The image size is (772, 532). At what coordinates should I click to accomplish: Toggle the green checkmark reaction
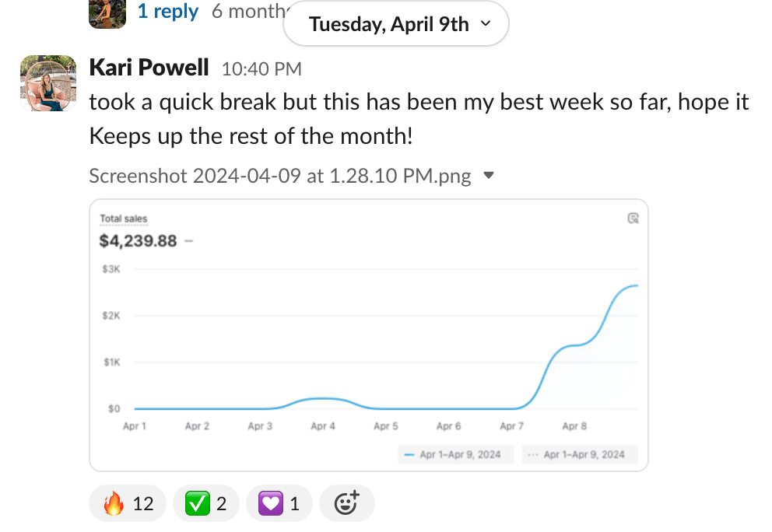[205, 504]
